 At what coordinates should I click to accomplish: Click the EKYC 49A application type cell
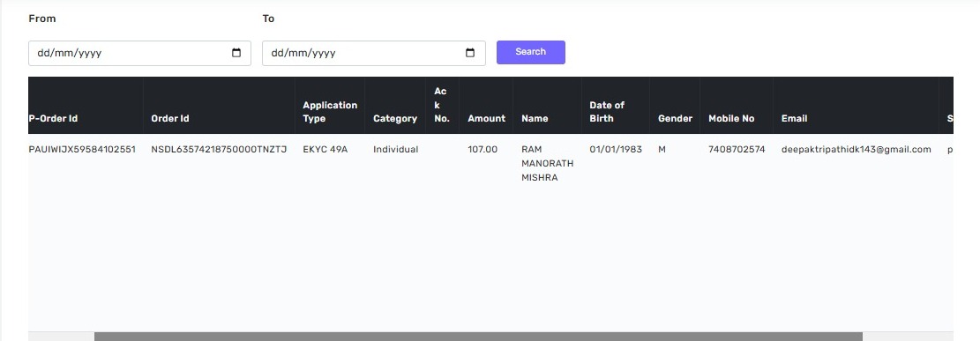point(325,149)
